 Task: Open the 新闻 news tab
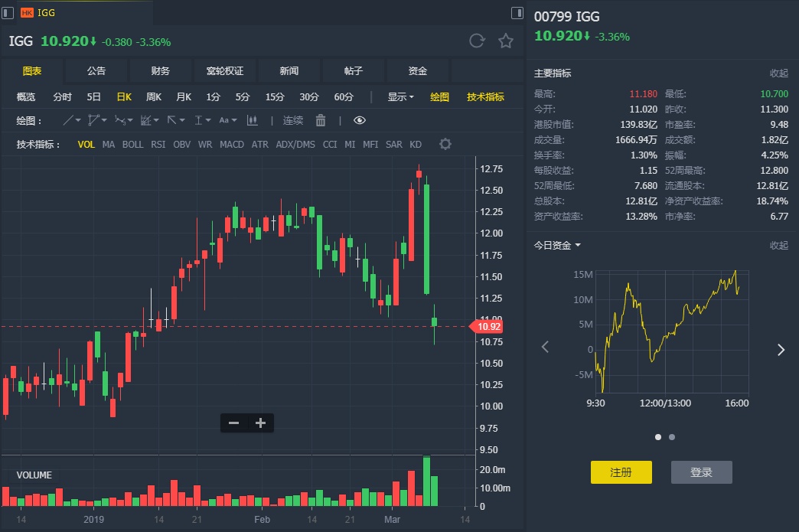[289, 70]
